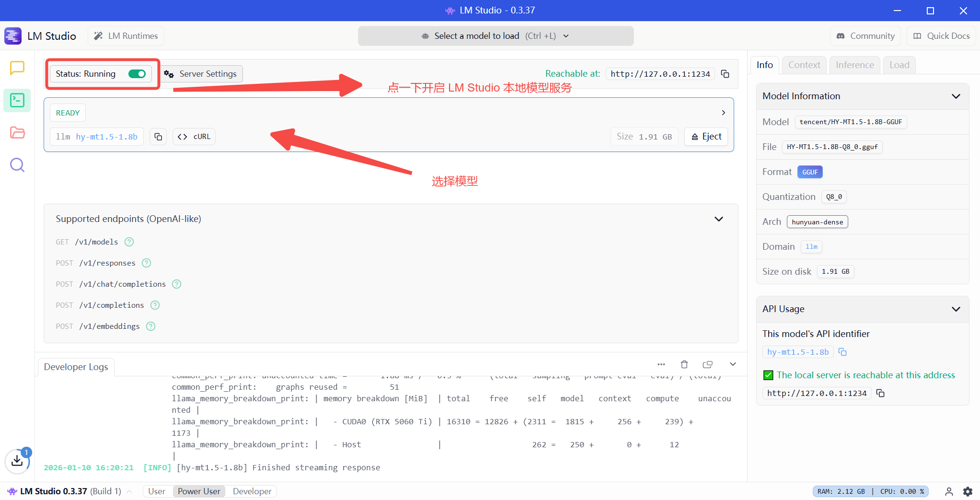
Task: Collapse the Developer Logs panel
Action: (x=733, y=364)
